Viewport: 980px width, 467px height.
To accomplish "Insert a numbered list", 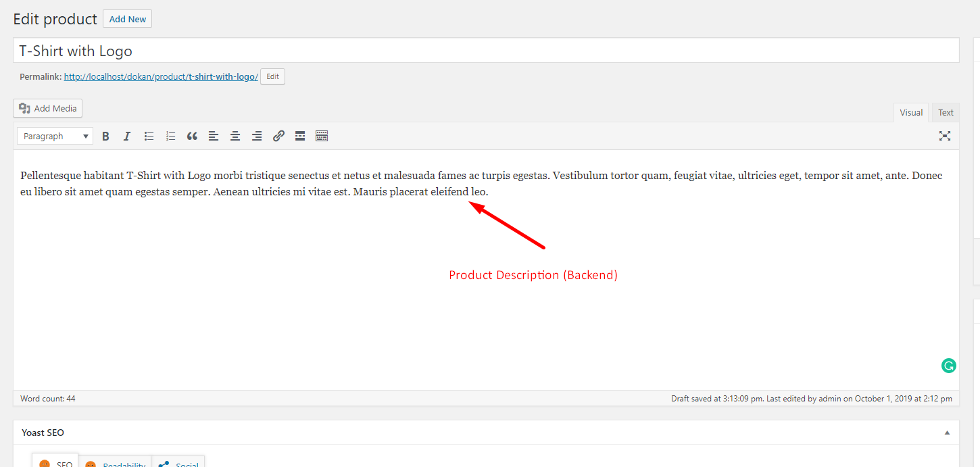I will 170,136.
